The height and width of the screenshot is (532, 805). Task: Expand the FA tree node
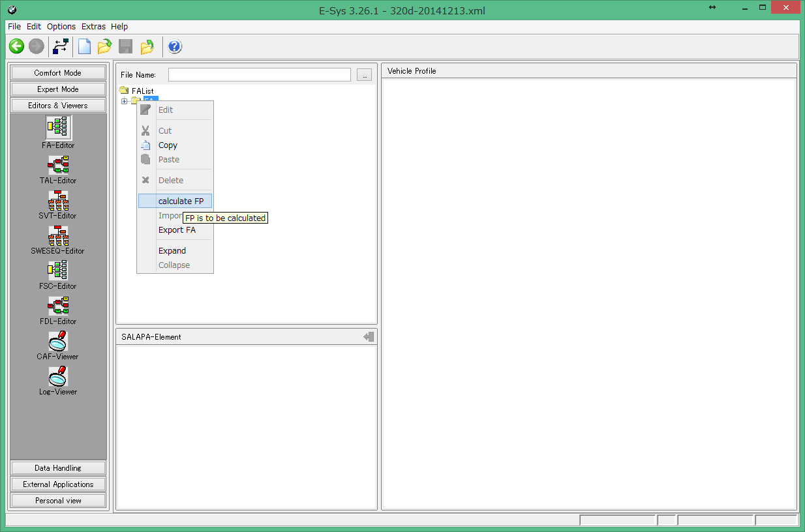[124, 100]
